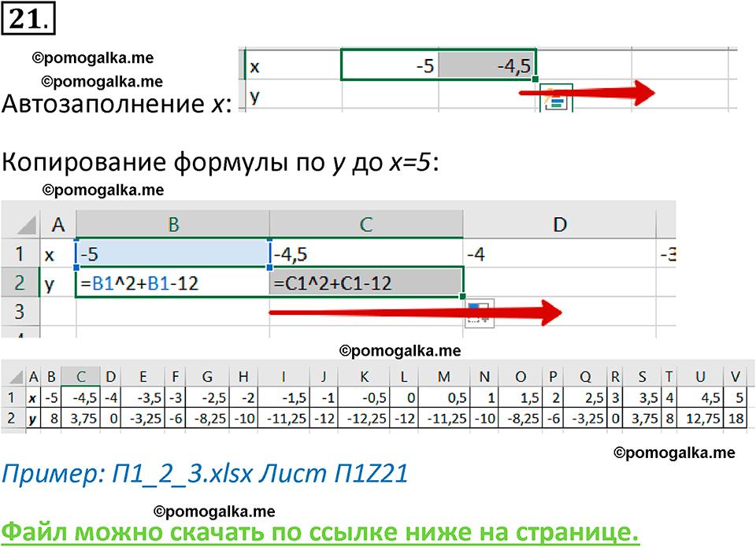Click cell Q1 showing 2,5
The image size is (756, 547).
click(585, 397)
